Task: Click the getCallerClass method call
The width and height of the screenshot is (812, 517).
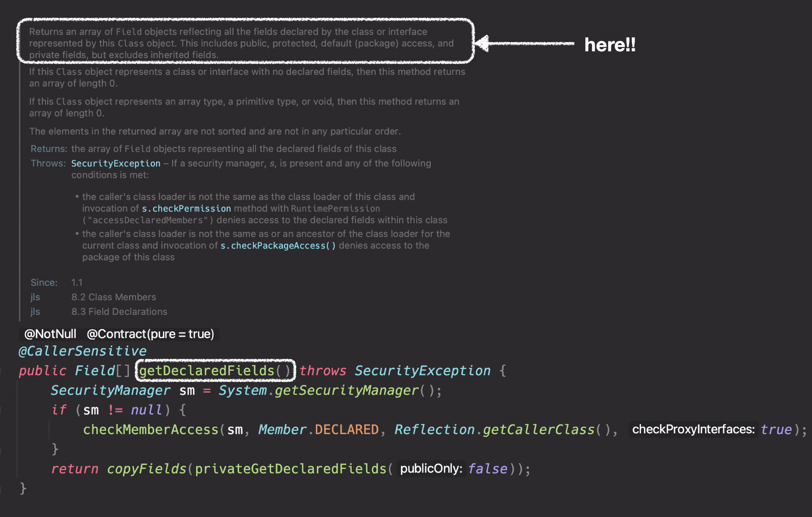Action: [x=538, y=430]
